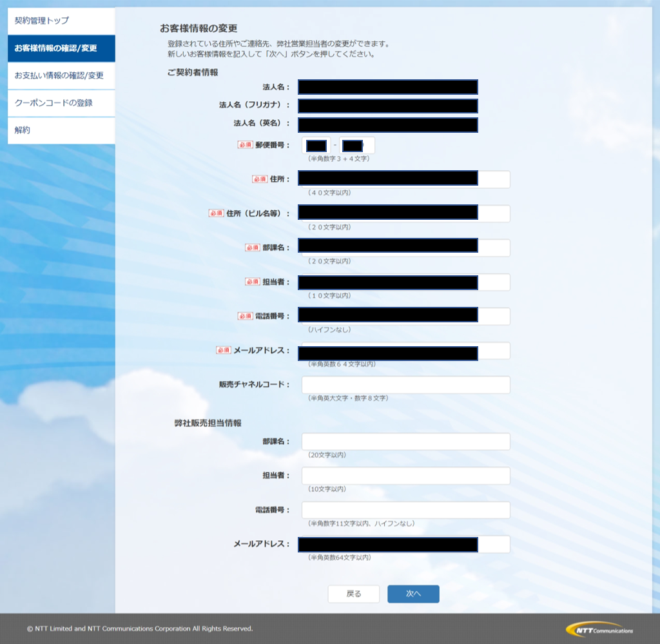The image size is (660, 644).
Task: Click the copyright notice in the footer
Action: click(x=140, y=629)
